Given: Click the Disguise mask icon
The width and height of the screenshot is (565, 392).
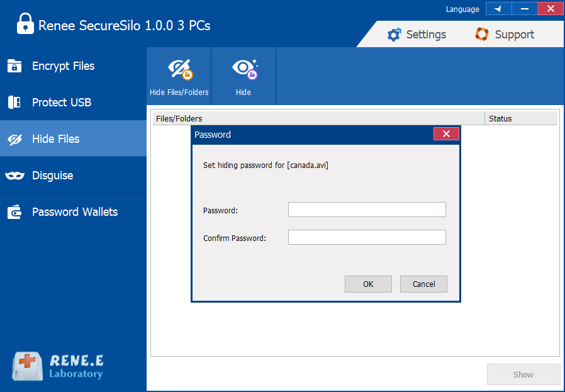Looking at the screenshot, I should coord(14,176).
